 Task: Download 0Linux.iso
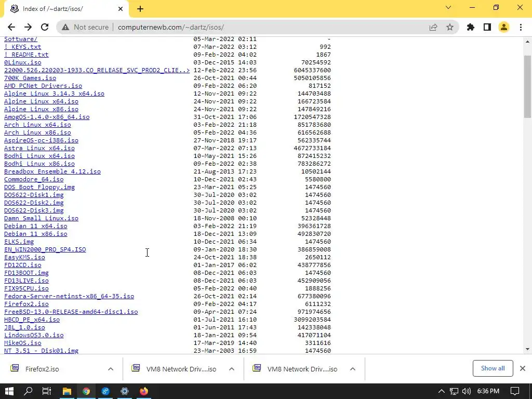pos(23,62)
